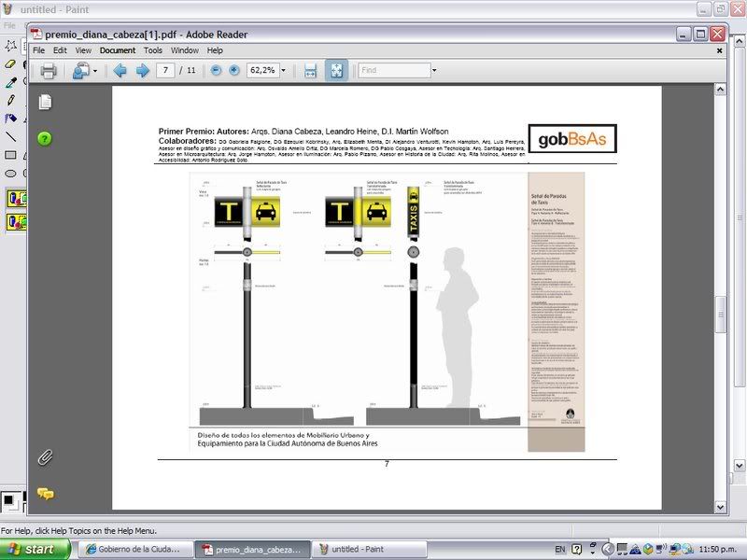Screen dimensions: 747x560
Task: Click the Find search text field
Action: (x=392, y=71)
